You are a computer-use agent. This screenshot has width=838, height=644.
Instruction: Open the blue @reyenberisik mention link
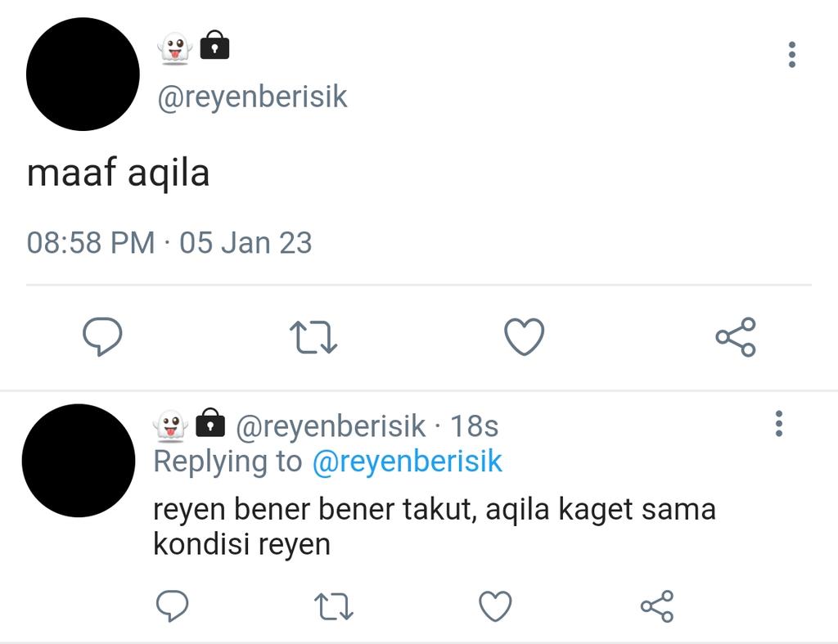point(408,462)
